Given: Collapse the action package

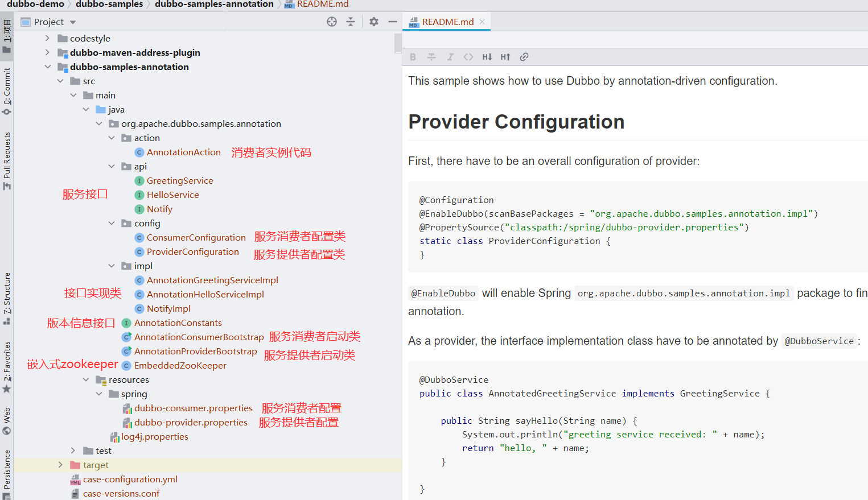Looking at the screenshot, I should coord(112,138).
